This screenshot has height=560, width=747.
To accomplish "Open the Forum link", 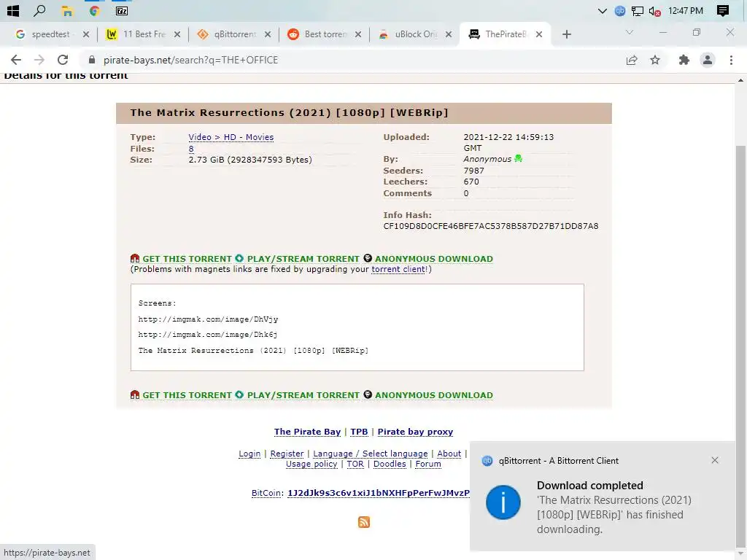I will pyautogui.click(x=428, y=464).
